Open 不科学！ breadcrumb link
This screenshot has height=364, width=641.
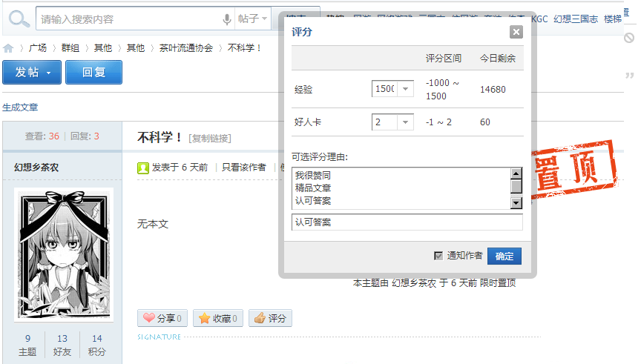click(x=244, y=47)
